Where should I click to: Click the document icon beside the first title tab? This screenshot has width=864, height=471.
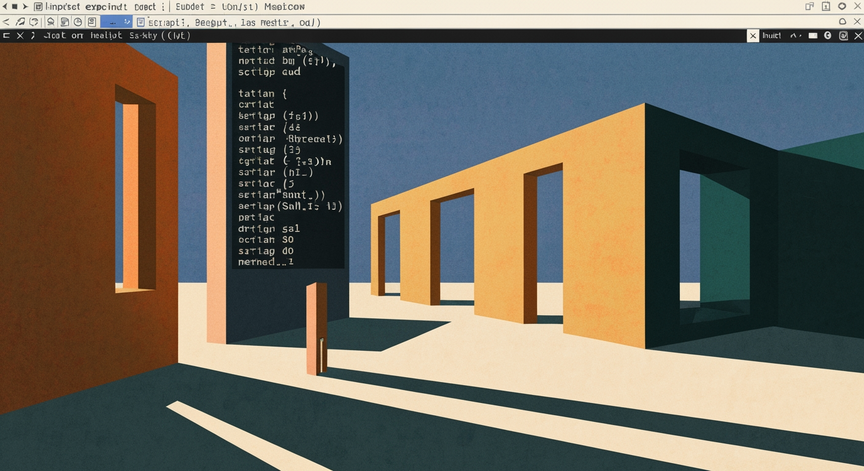[x=38, y=7]
